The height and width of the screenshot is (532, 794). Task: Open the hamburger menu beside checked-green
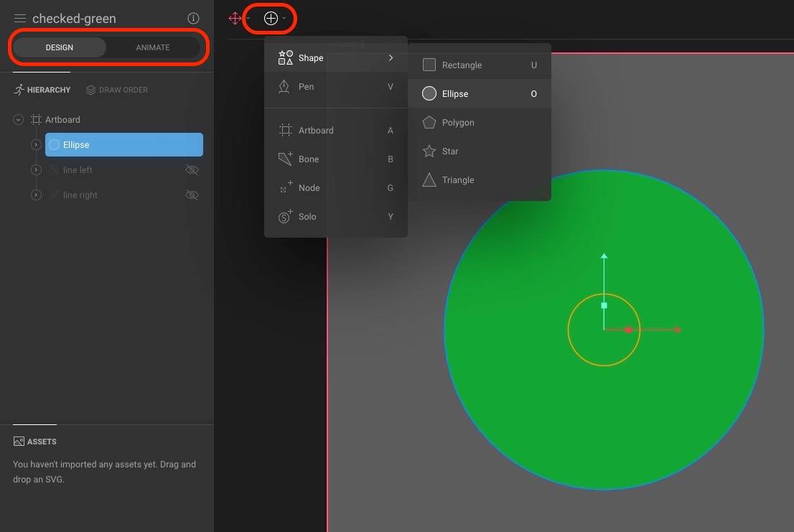coord(20,18)
